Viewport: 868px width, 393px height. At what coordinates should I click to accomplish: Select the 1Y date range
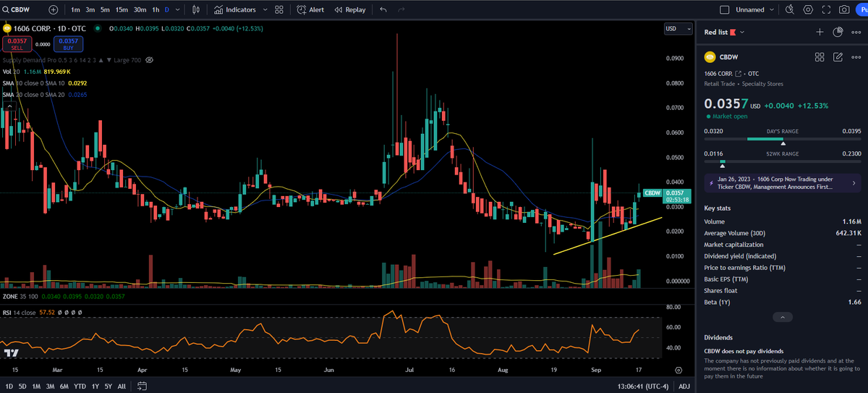[x=95, y=386]
